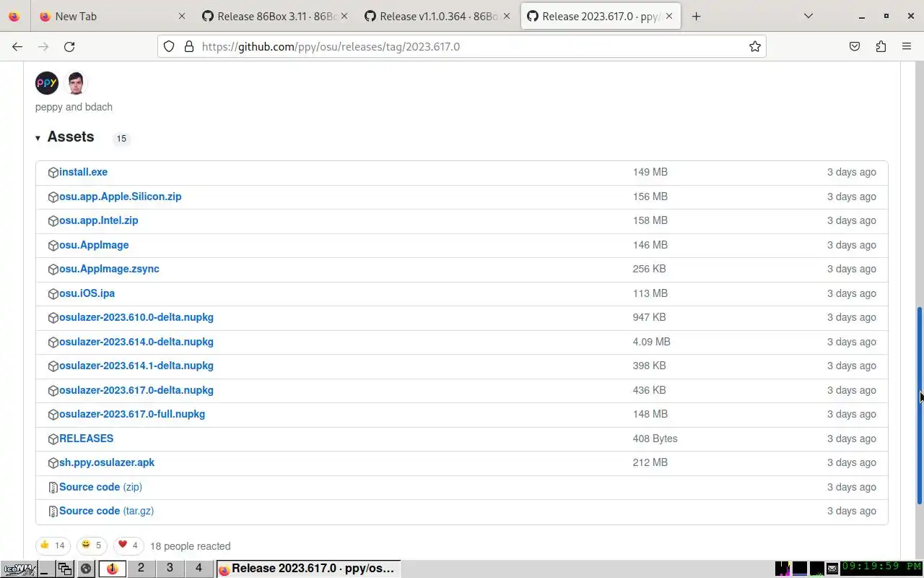Click the file icon beside Source code (tar.gz)

click(53, 512)
